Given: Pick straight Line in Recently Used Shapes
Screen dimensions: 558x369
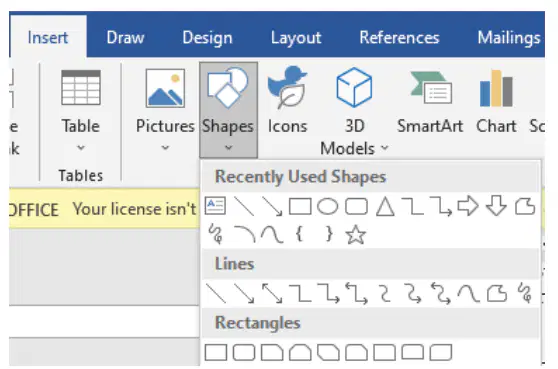Looking at the screenshot, I should 244,206.
